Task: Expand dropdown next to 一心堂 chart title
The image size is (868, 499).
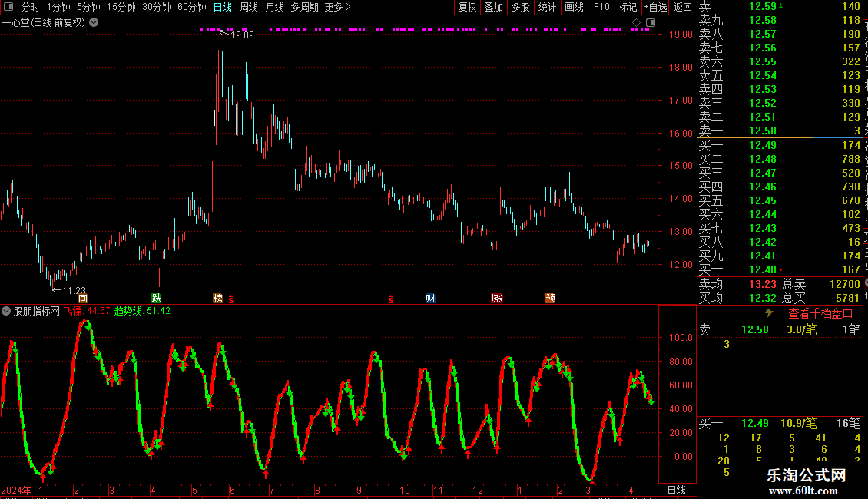Action: tap(94, 23)
